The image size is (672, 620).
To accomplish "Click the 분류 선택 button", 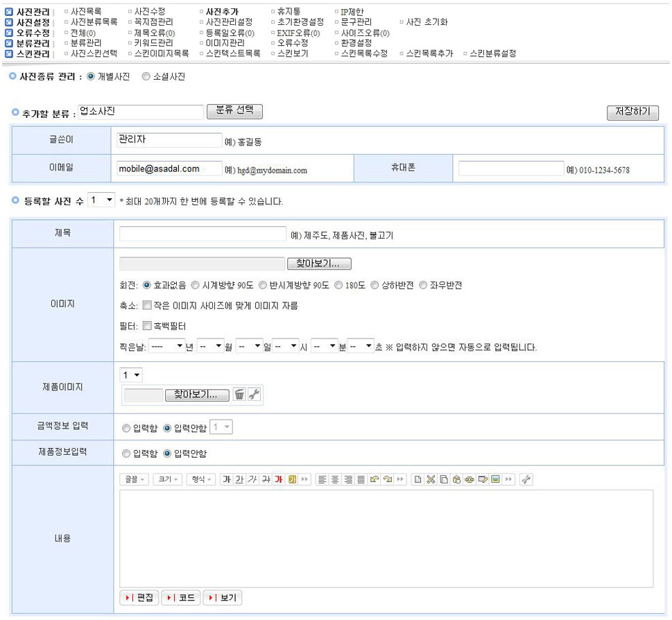I will [234, 111].
